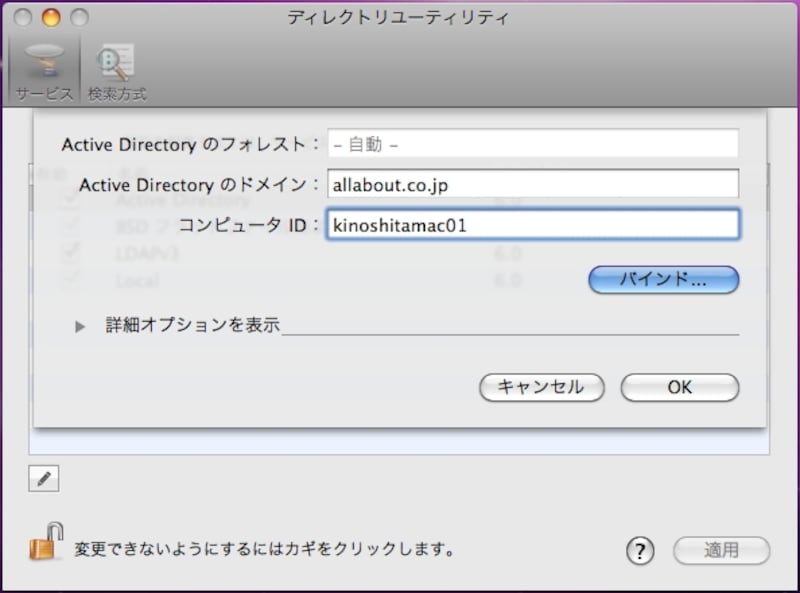Click the pencil edit icon button
The height and width of the screenshot is (593, 800).
(x=44, y=478)
